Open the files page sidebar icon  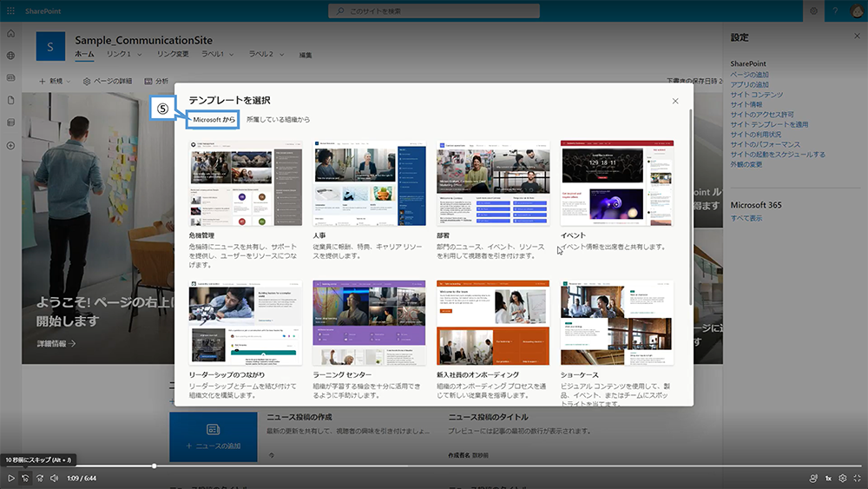tap(10, 100)
